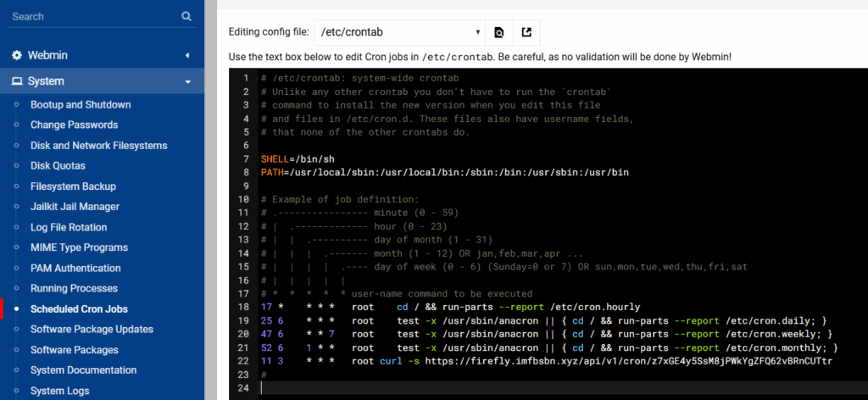868x400 pixels.
Task: Open Software Package Updates
Action: click(92, 329)
